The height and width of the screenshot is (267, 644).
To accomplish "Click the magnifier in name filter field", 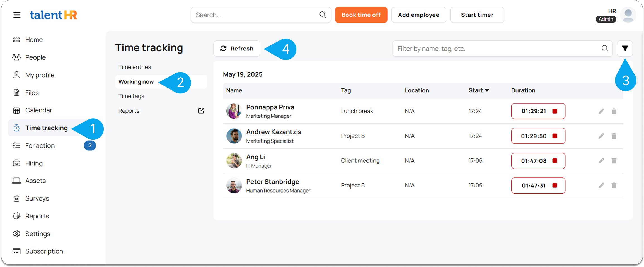I will coord(605,49).
